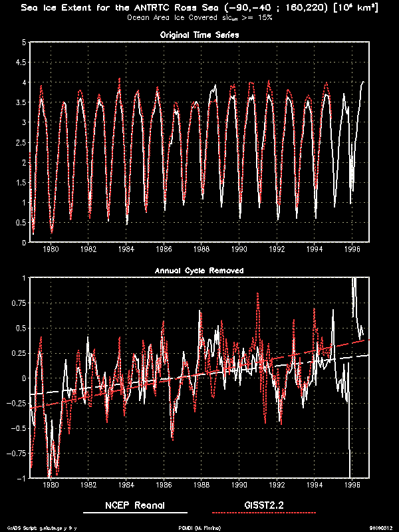Click the -0.75 y-axis tick on bottom plot
The width and height of the screenshot is (399, 532).
pyautogui.click(x=17, y=454)
